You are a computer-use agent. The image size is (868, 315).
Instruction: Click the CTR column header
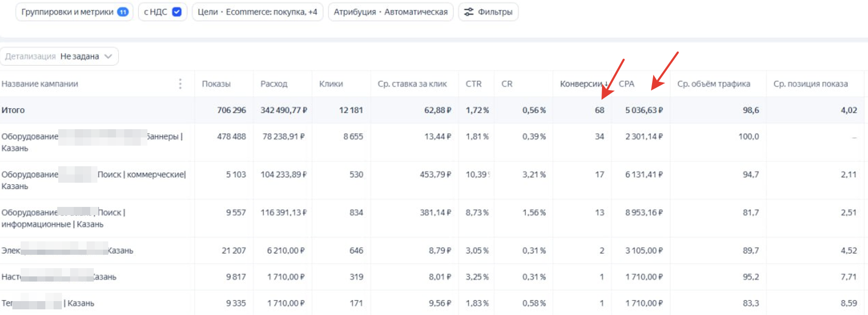(473, 84)
